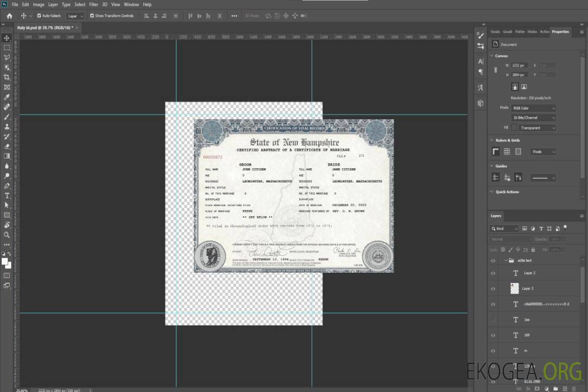Open the Pixels ruler units dropdown
588x392 pixels.
point(543,151)
